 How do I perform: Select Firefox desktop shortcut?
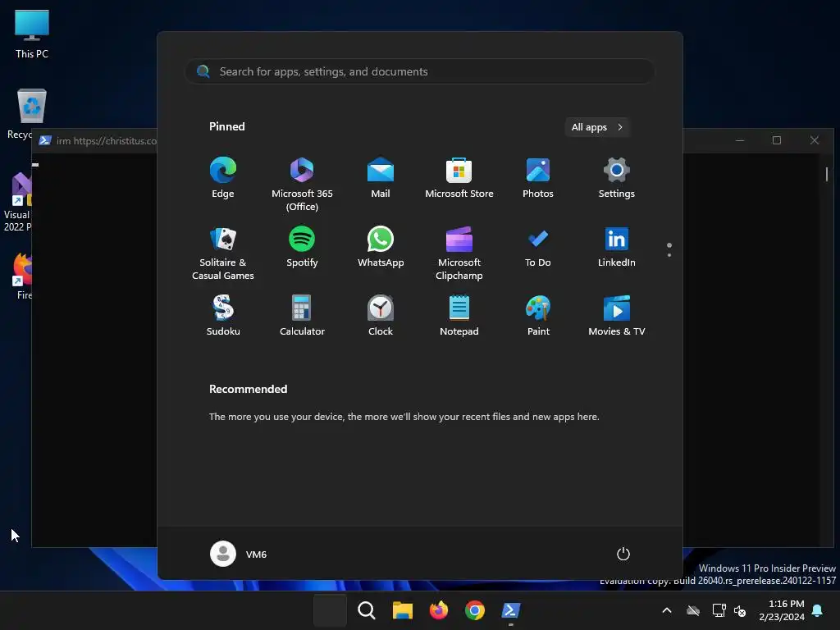[23, 276]
